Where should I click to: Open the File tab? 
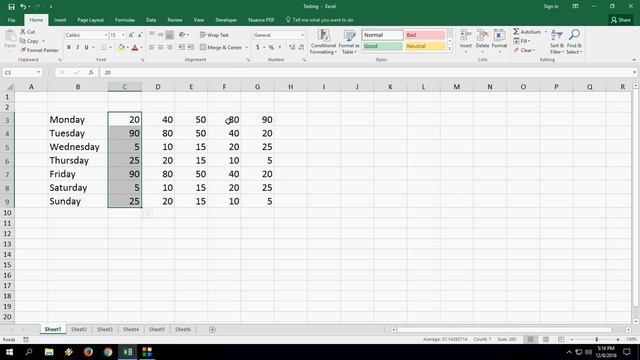pos(11,20)
